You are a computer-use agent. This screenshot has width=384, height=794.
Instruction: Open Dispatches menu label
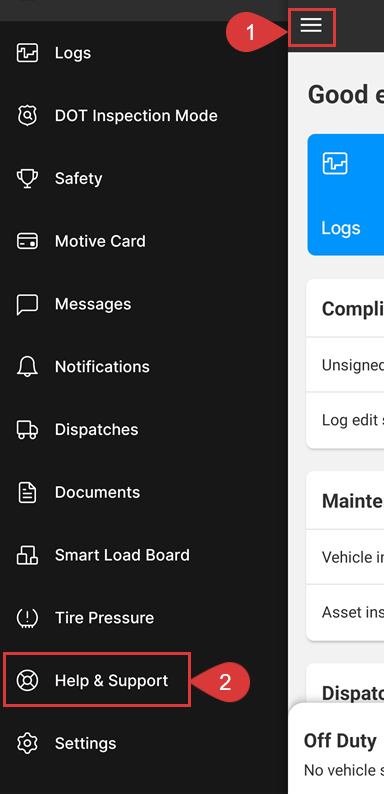[x=96, y=429]
